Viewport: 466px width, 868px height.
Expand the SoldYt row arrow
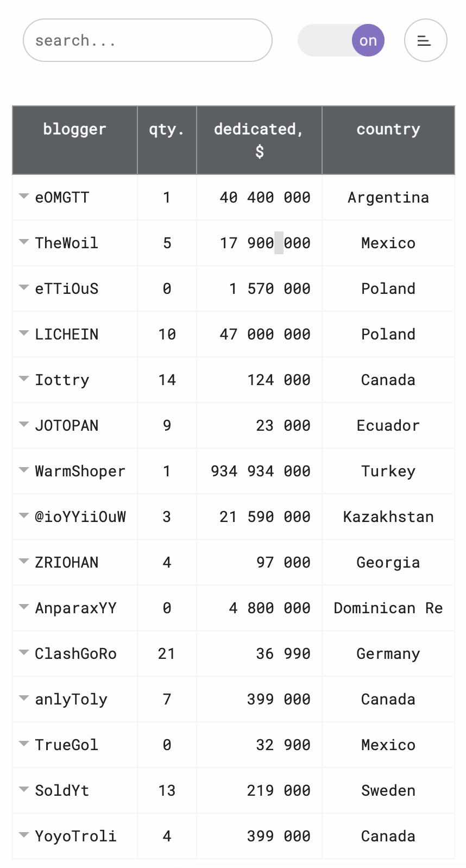click(x=23, y=789)
